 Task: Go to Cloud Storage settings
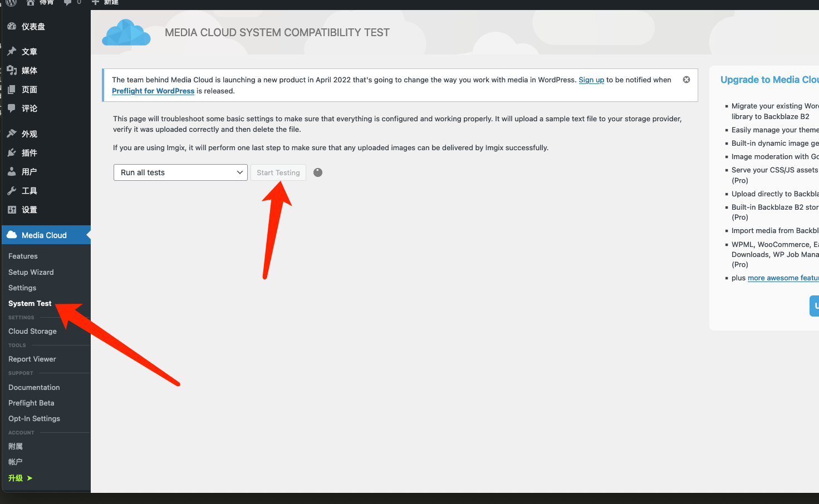tap(32, 331)
